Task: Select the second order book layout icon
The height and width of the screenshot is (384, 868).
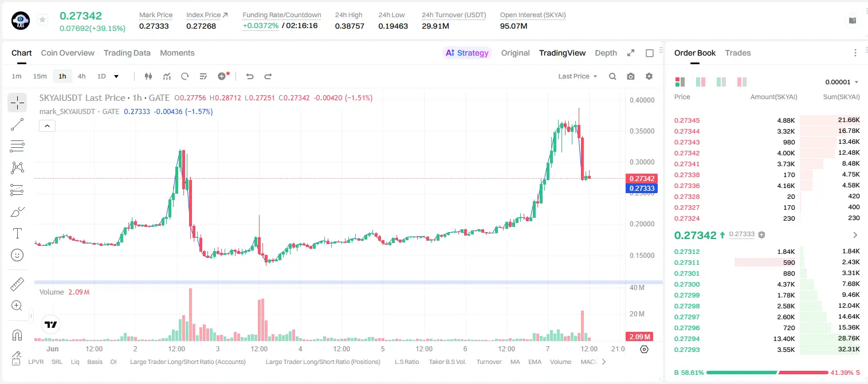Action: click(x=701, y=82)
